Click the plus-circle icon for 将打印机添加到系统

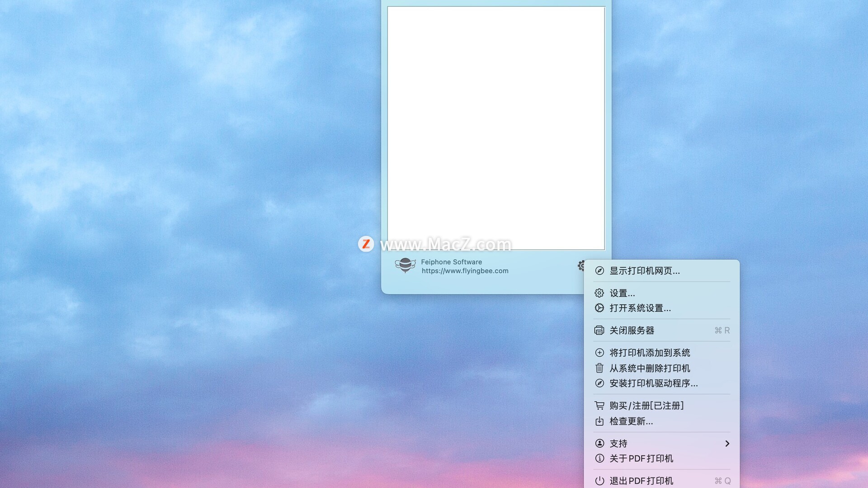pyautogui.click(x=599, y=352)
